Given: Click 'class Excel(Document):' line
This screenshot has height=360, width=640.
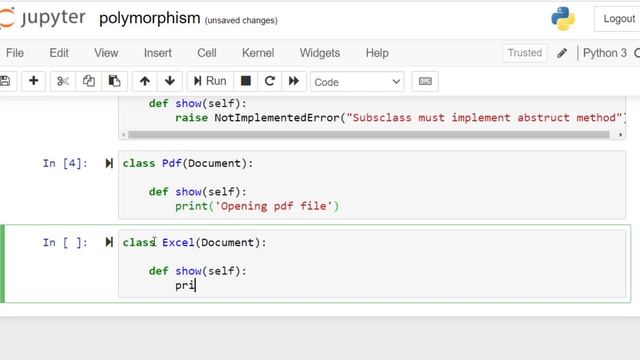Looking at the screenshot, I should (x=194, y=242).
